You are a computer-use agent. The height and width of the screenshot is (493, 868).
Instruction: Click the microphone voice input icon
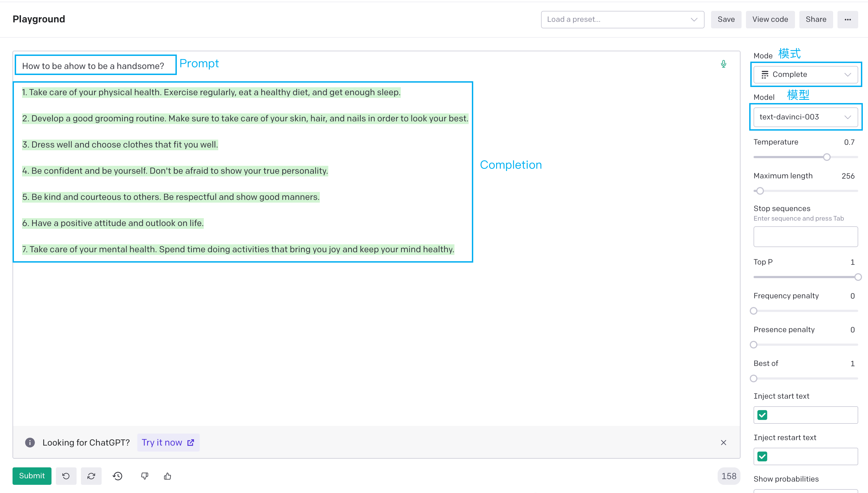point(723,64)
